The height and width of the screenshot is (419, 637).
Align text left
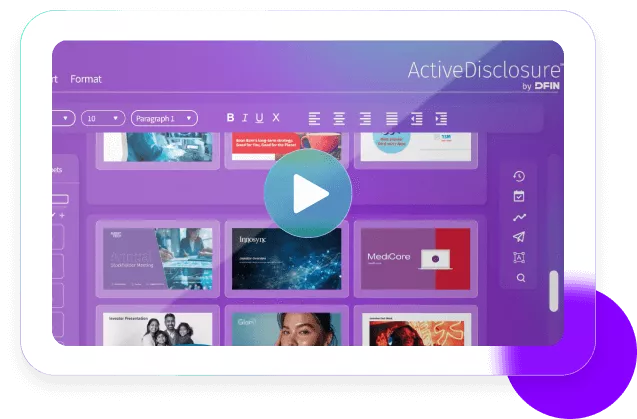click(314, 118)
